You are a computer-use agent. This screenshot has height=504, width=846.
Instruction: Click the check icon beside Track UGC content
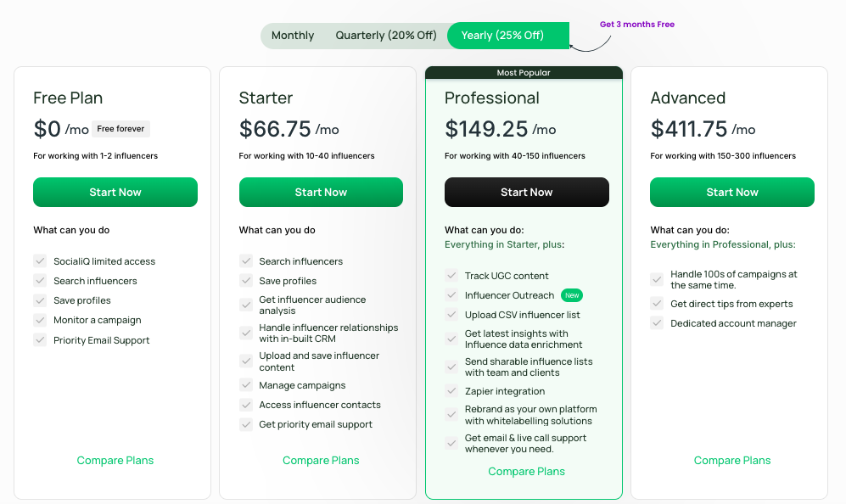[x=451, y=276]
